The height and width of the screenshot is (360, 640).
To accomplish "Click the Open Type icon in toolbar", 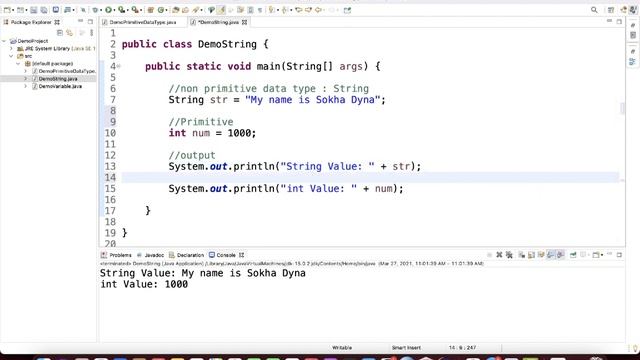I will coord(176,10).
